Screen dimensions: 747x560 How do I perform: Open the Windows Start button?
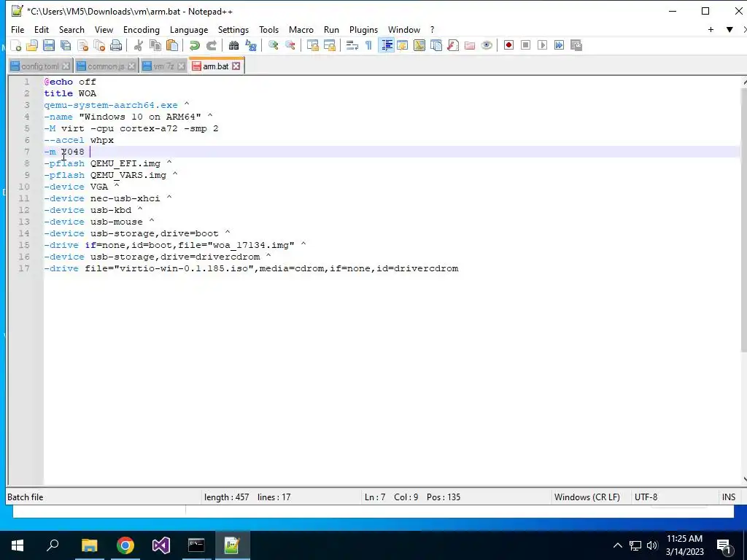pos(18,545)
